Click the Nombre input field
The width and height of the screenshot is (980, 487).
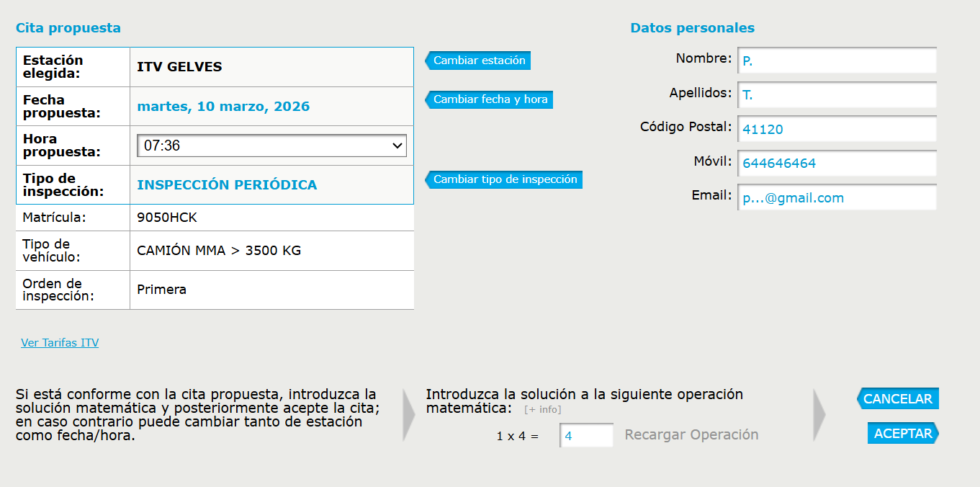pos(835,61)
